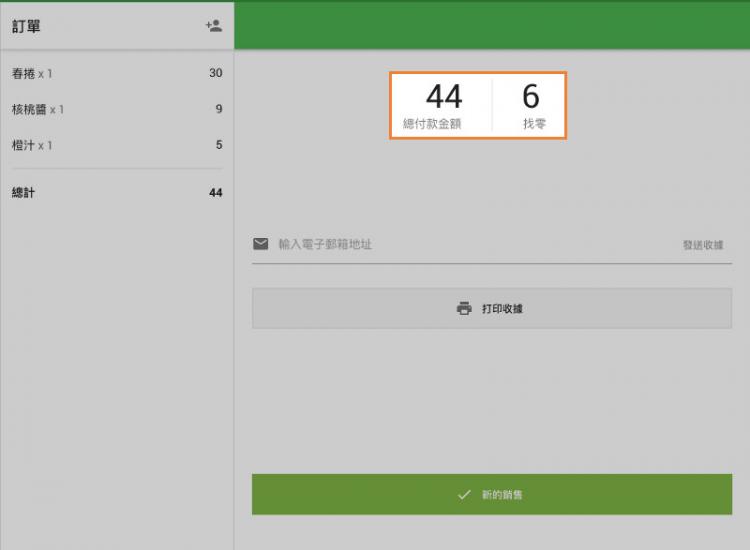Click the large total paid amount 44

click(444, 96)
